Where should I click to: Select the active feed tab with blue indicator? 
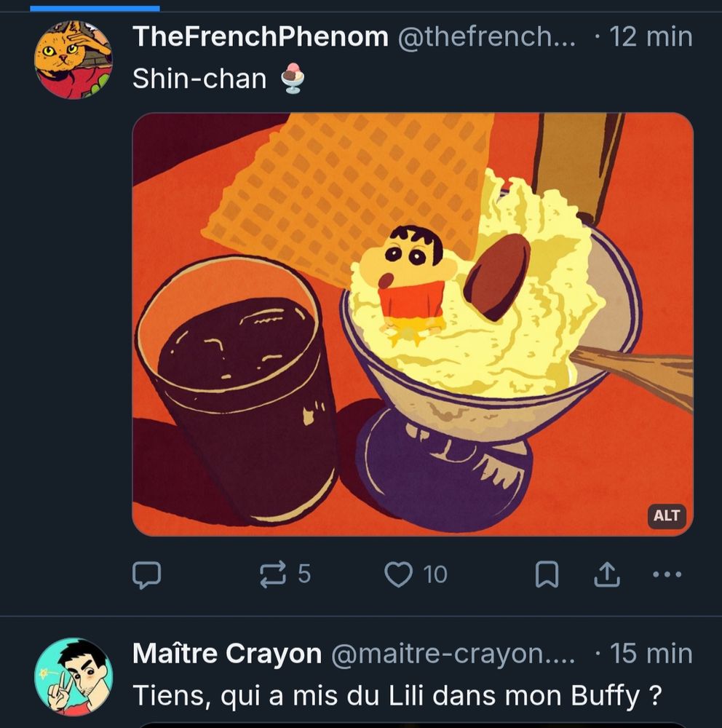(95, 6)
